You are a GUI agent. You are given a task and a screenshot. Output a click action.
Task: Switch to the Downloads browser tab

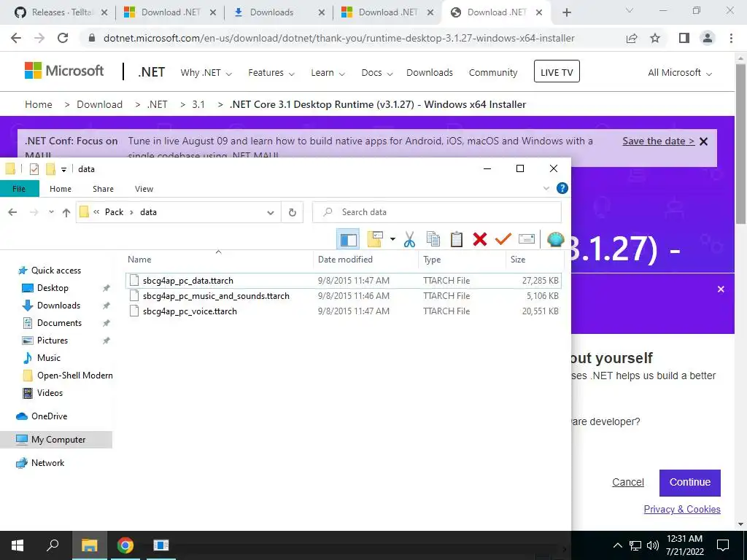(279, 12)
